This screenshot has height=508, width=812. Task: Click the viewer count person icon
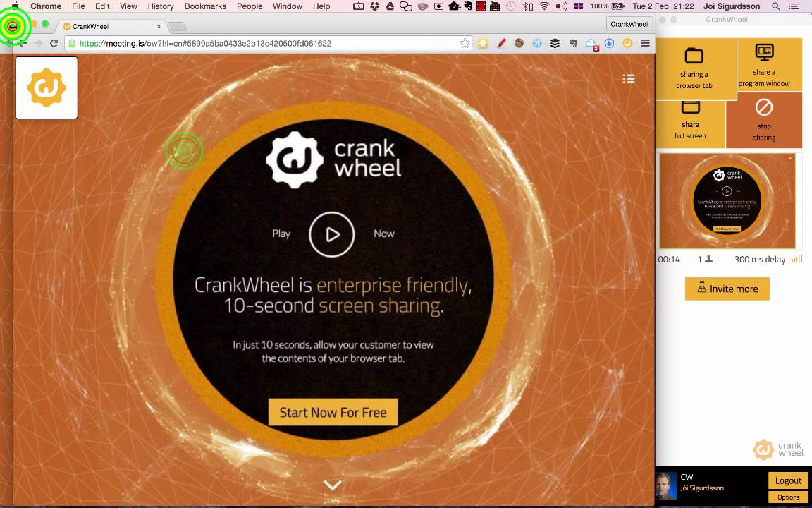point(709,259)
